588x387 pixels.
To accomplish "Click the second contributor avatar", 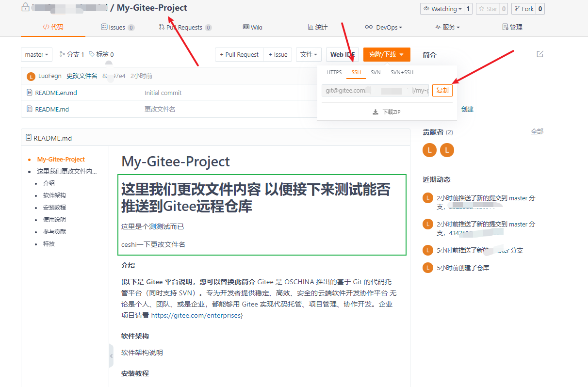I will 447,150.
